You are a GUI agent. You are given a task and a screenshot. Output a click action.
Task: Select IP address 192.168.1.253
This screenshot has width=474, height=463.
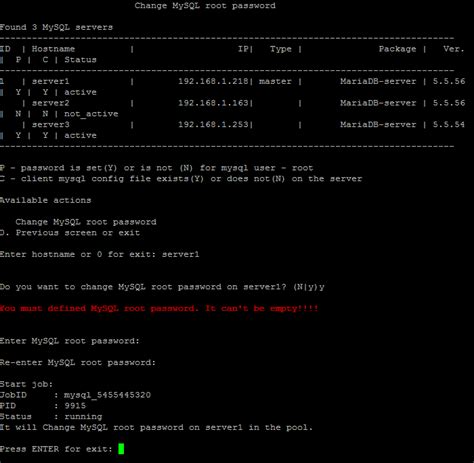(213, 125)
